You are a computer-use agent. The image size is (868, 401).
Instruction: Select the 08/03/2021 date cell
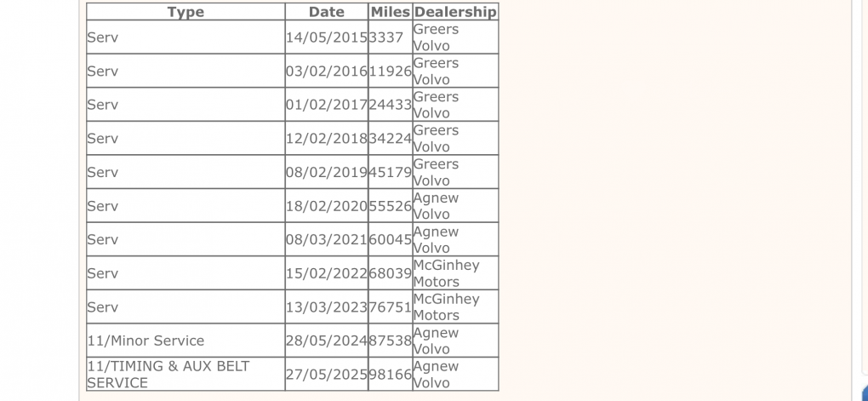pos(327,240)
